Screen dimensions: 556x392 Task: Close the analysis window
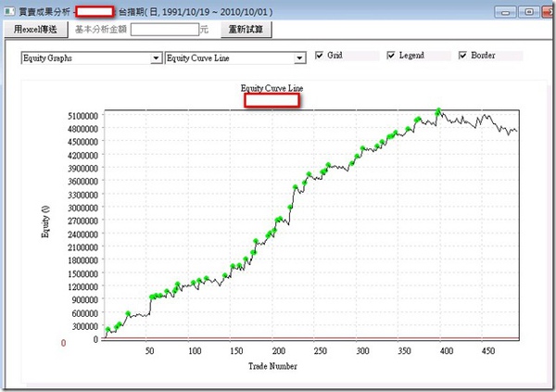point(549,12)
